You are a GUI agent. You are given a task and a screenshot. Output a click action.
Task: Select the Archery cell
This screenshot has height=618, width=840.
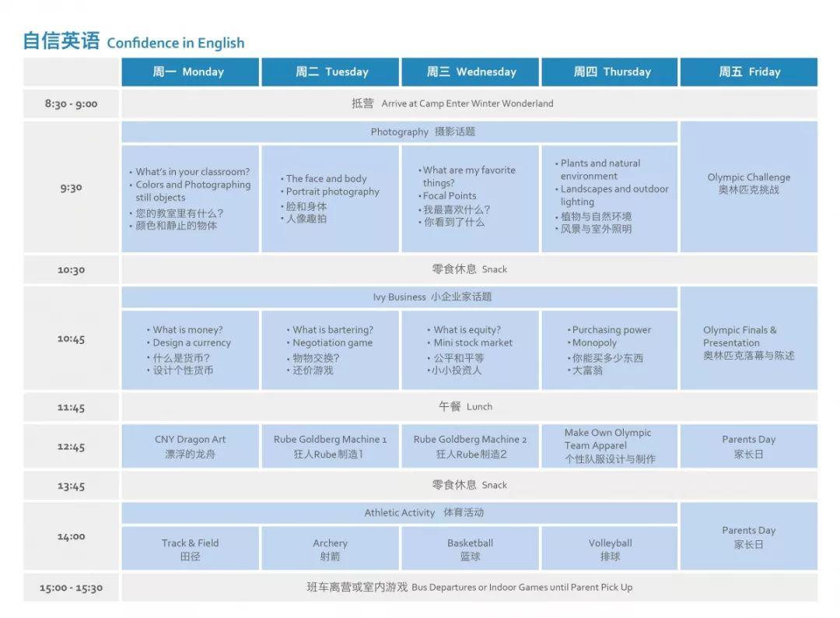tap(331, 548)
